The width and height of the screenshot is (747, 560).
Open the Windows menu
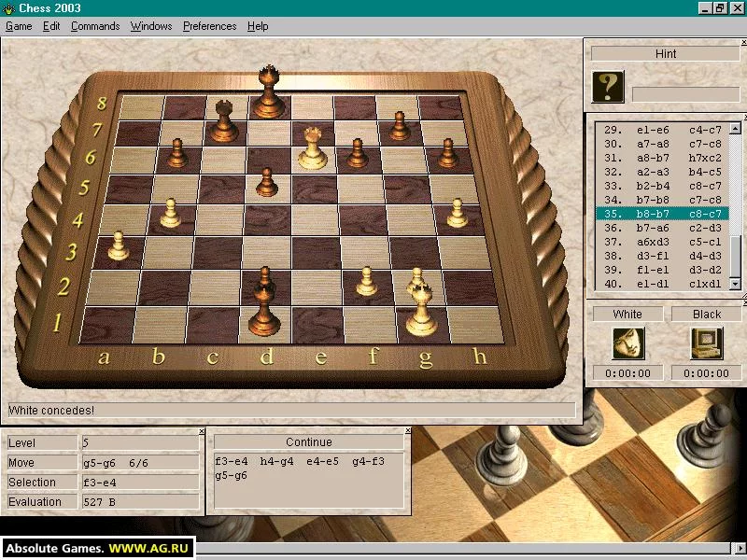[151, 26]
